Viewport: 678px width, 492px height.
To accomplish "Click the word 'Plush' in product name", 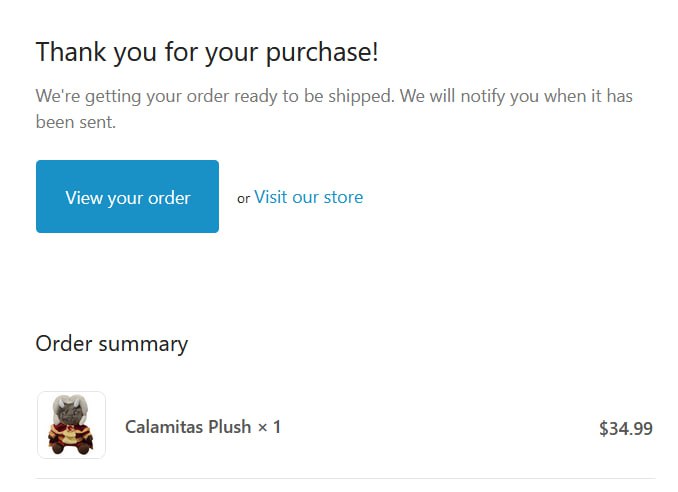I will pos(230,427).
